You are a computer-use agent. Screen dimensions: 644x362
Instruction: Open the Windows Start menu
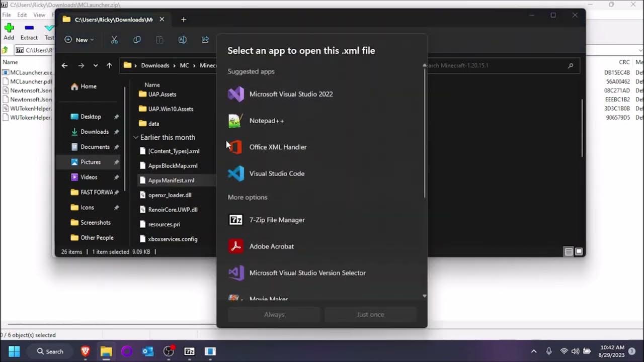pyautogui.click(x=14, y=351)
